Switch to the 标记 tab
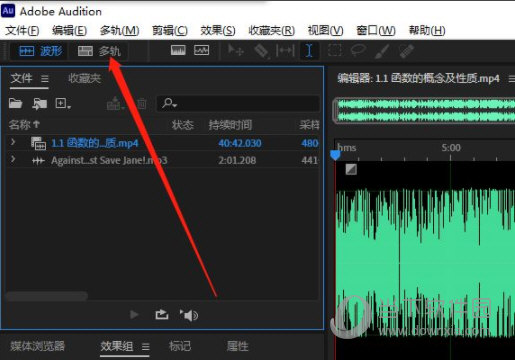This screenshot has width=515, height=360. tap(180, 346)
